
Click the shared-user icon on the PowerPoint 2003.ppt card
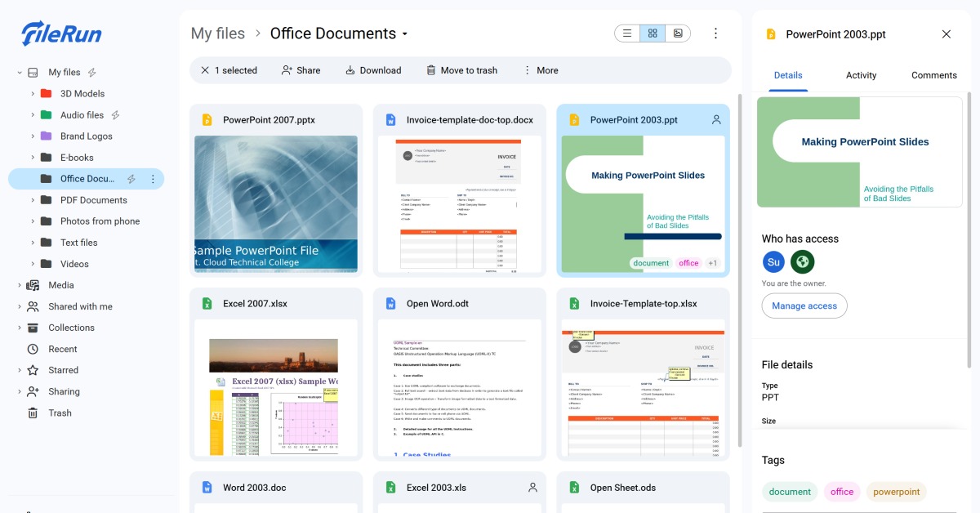[x=716, y=120]
